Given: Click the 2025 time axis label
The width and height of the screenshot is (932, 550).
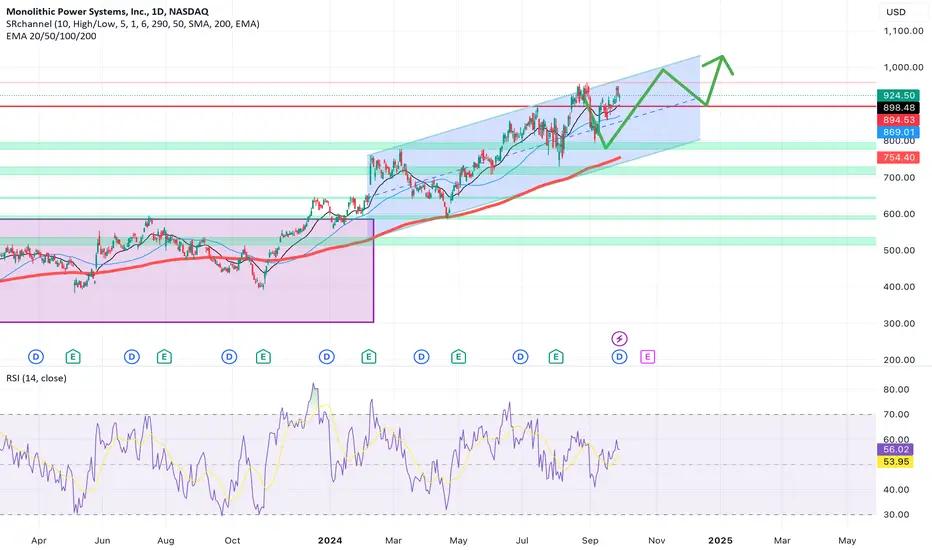Looking at the screenshot, I should coord(720,540).
